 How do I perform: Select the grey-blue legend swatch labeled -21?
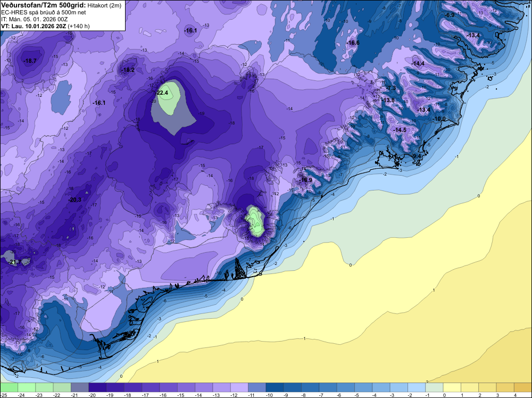tap(80, 387)
